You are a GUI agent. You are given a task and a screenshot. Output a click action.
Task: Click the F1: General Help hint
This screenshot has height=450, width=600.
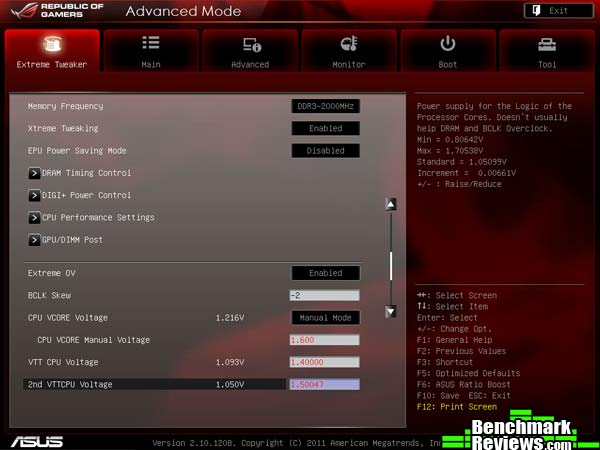click(455, 340)
